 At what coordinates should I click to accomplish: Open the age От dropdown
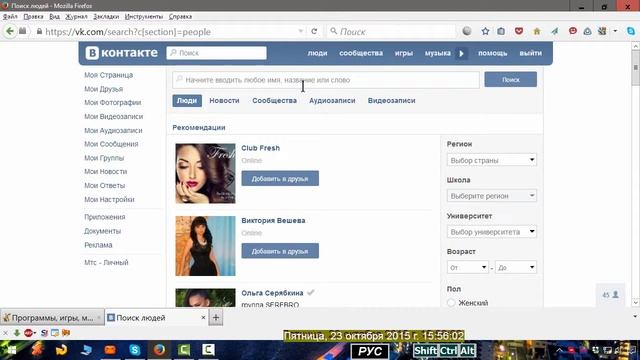coord(468,267)
